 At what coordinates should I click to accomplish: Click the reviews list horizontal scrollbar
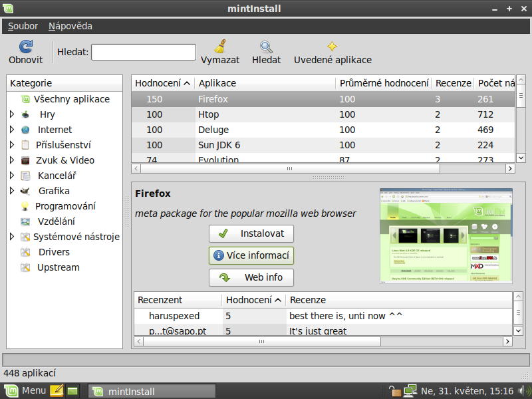click(x=261, y=341)
